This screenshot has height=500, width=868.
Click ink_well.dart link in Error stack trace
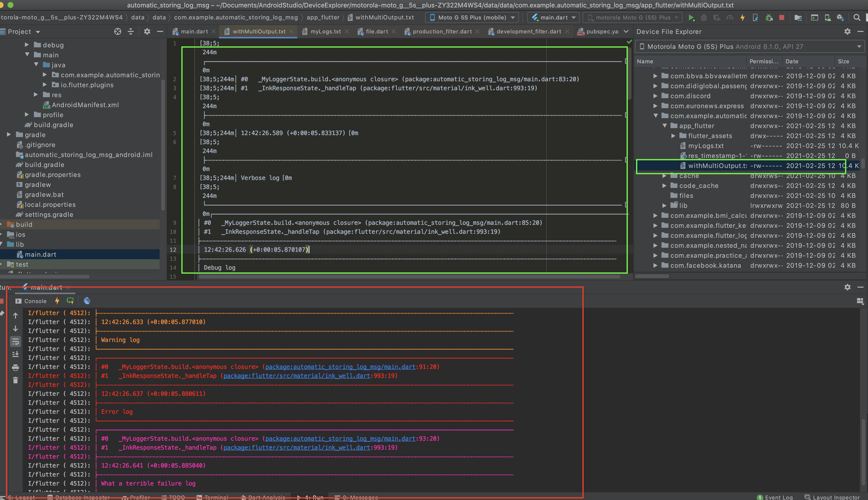(296, 376)
